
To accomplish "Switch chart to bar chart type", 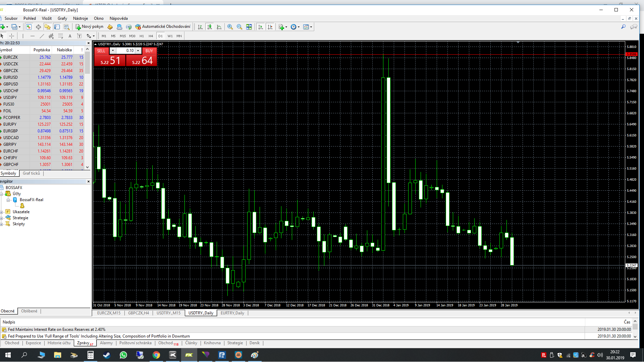I will (200, 27).
